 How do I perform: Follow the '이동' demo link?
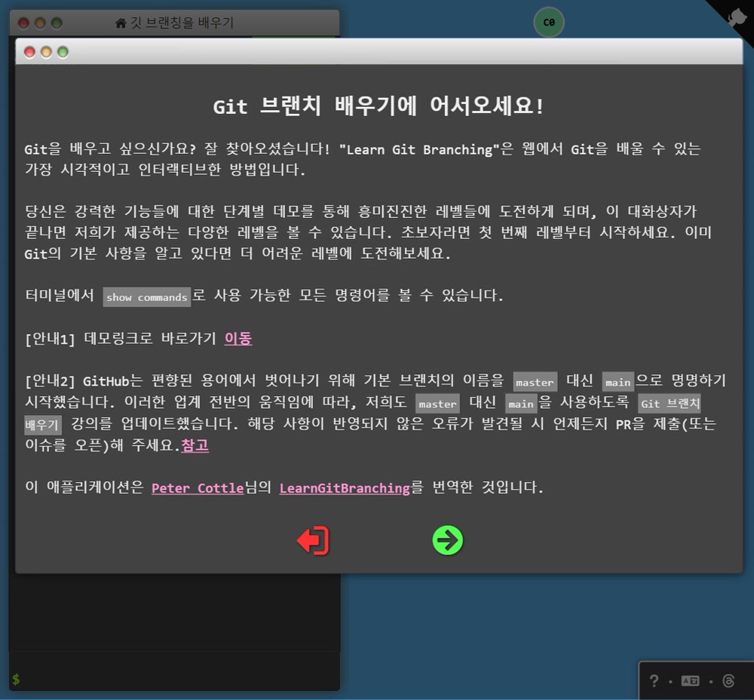pos(238,338)
